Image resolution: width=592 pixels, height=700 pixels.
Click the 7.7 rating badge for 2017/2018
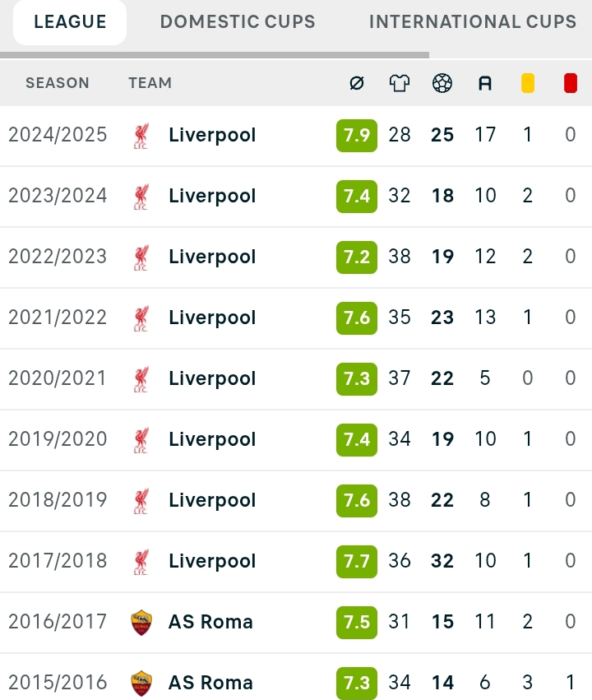point(357,561)
